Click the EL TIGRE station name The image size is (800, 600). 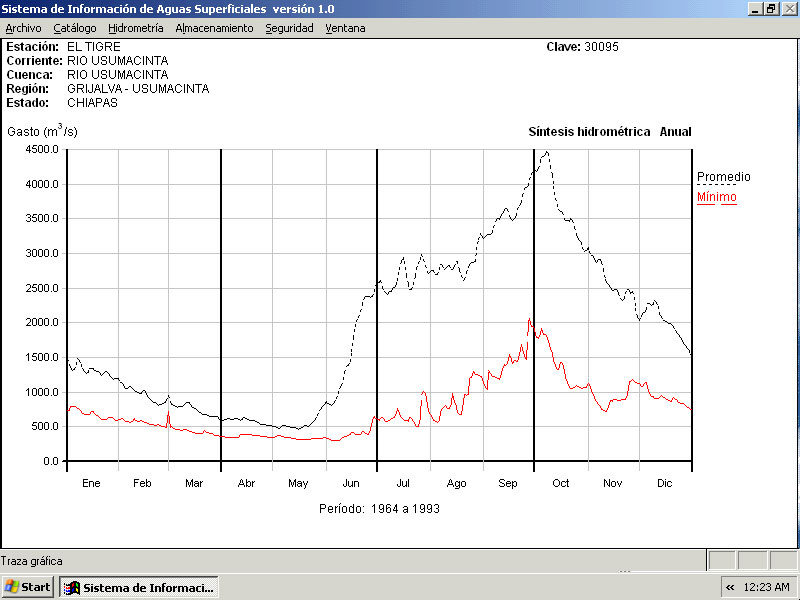[x=94, y=47]
